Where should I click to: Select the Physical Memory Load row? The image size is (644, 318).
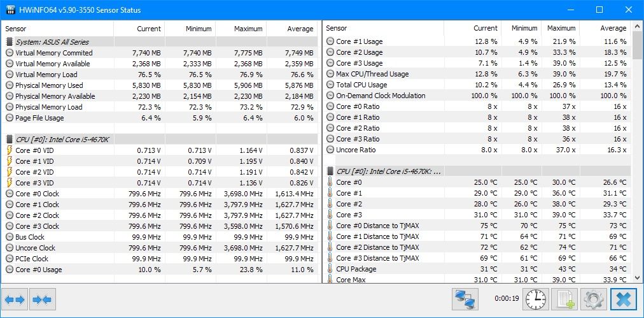click(x=160, y=107)
